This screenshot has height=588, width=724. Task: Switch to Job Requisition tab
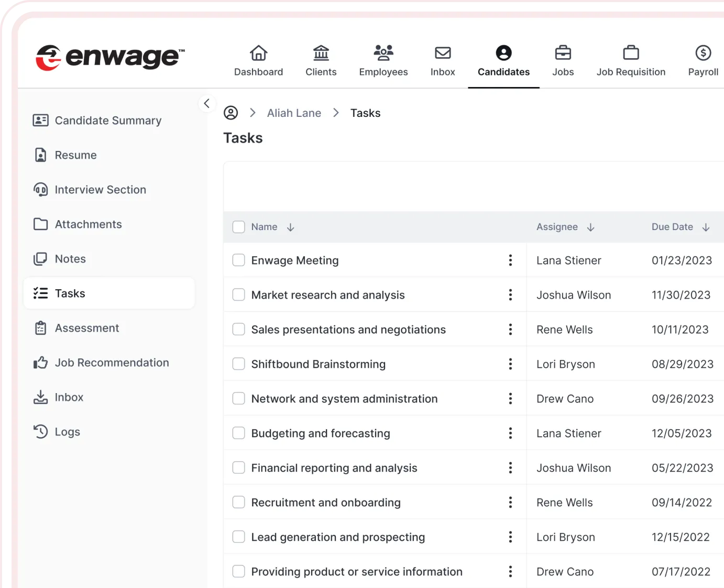coord(630,61)
